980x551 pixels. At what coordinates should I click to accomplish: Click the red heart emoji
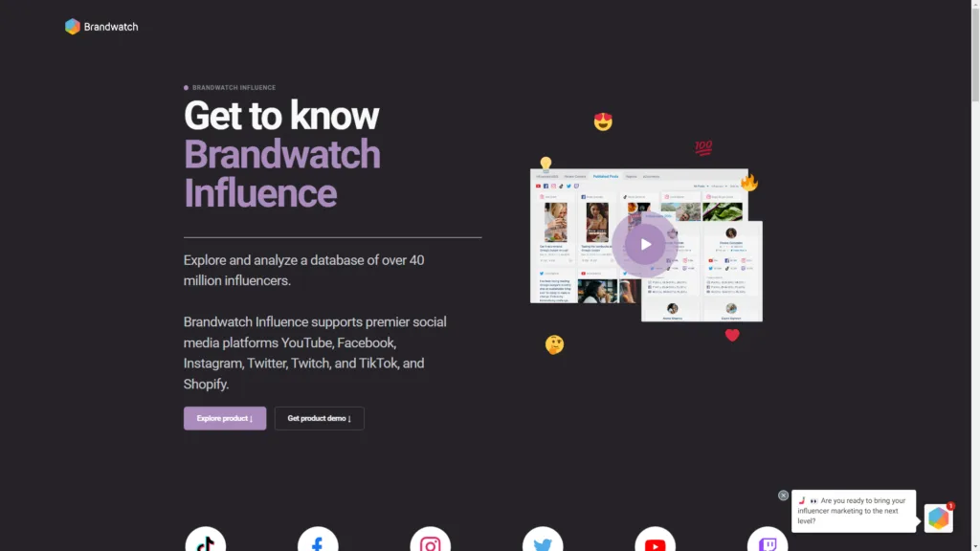(732, 335)
